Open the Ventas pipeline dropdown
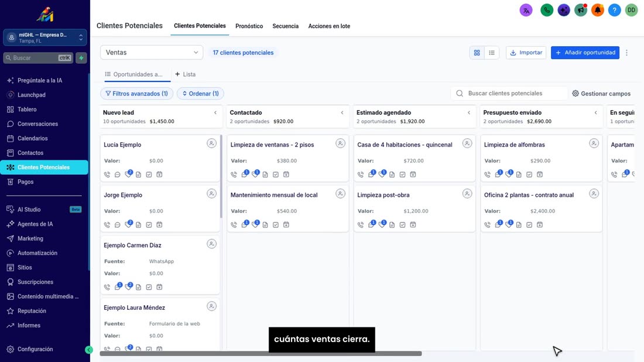The height and width of the screenshot is (362, 644). point(152,53)
